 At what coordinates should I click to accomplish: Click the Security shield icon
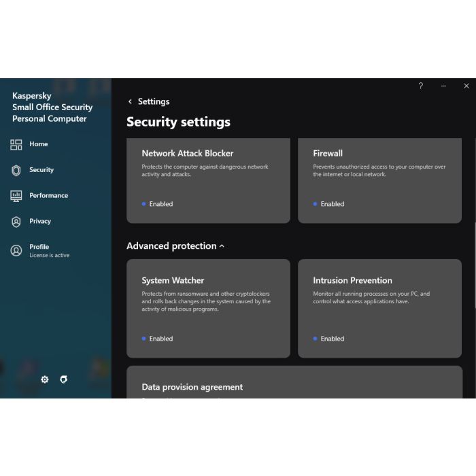pos(16,170)
